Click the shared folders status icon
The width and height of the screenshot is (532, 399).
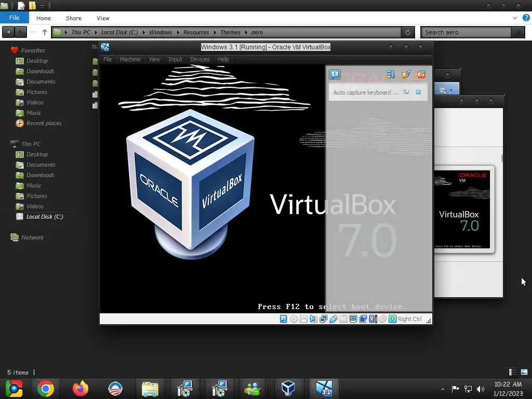343,319
